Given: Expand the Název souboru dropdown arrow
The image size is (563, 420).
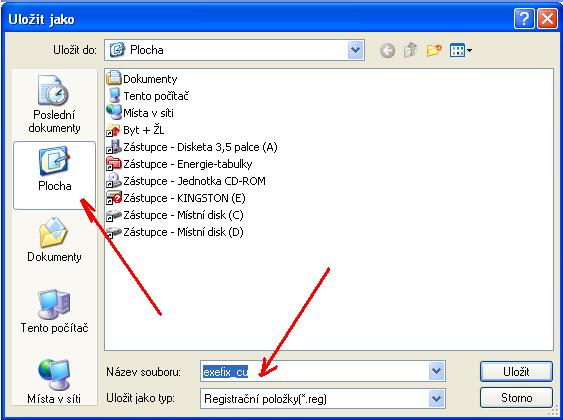Looking at the screenshot, I should tap(437, 371).
